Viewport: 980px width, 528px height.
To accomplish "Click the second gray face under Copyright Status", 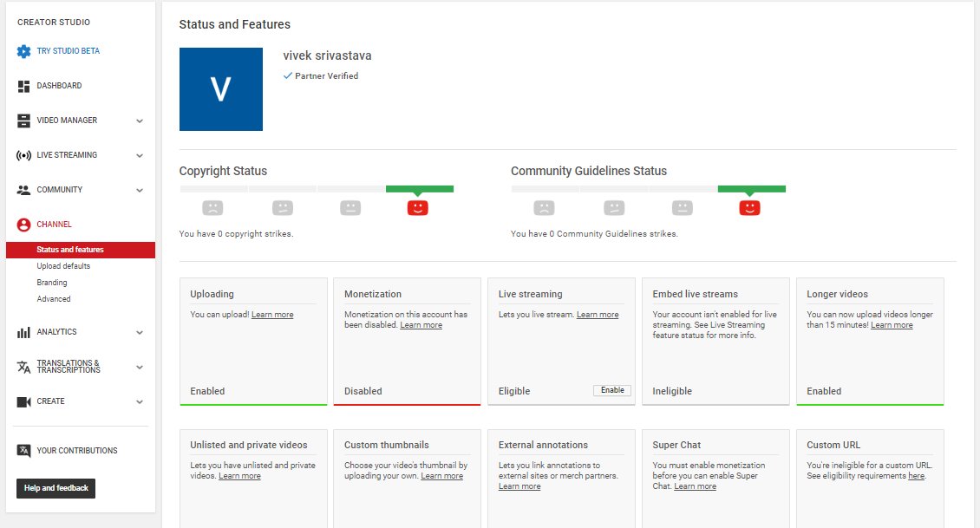I will pyautogui.click(x=283, y=207).
